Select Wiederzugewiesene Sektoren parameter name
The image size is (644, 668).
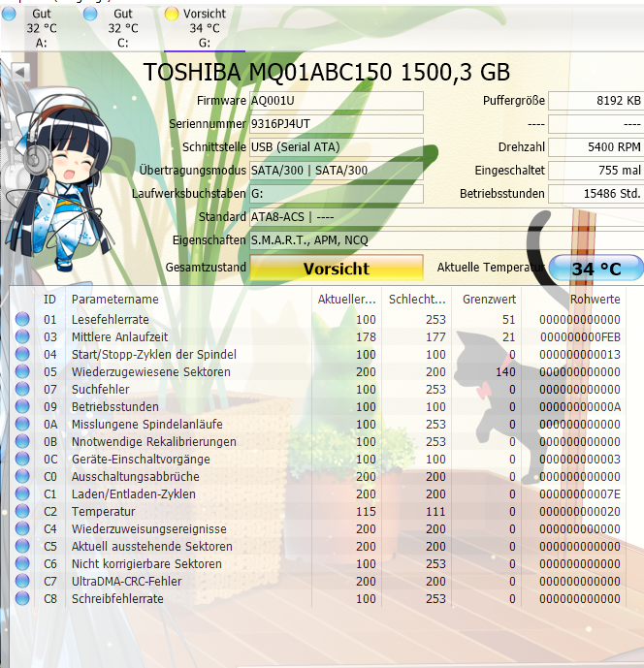pos(151,372)
